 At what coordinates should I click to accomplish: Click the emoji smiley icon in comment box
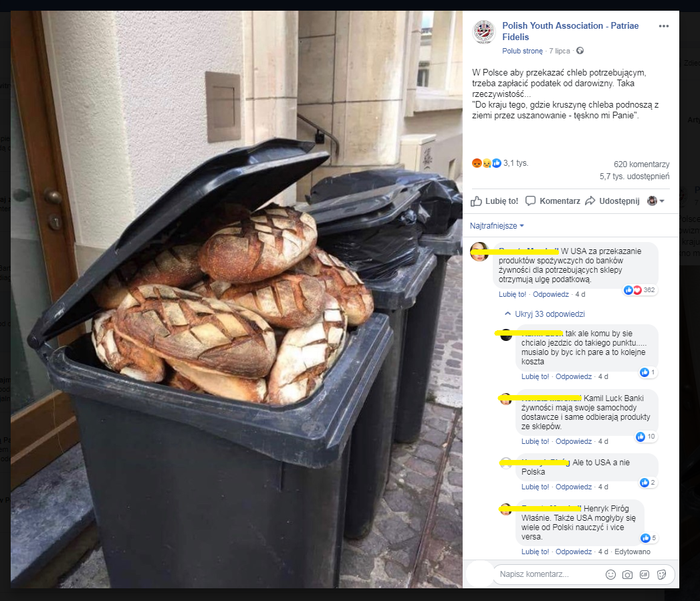click(x=610, y=574)
